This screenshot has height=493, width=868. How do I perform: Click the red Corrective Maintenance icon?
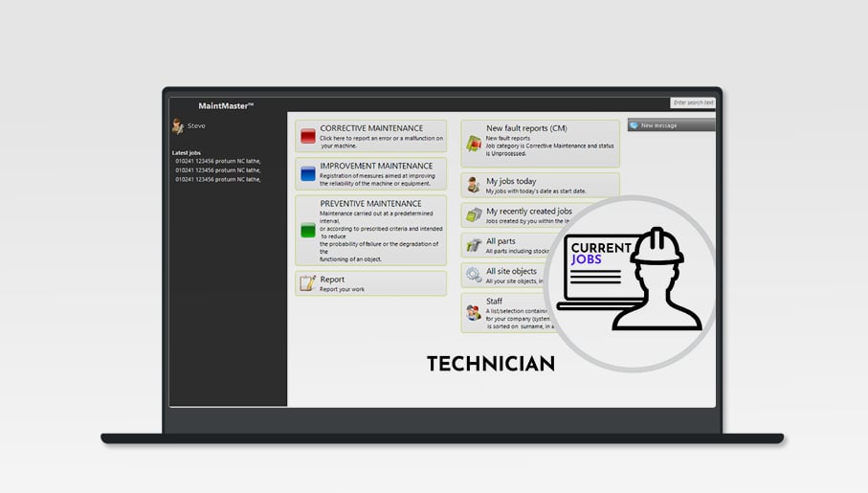pos(308,137)
